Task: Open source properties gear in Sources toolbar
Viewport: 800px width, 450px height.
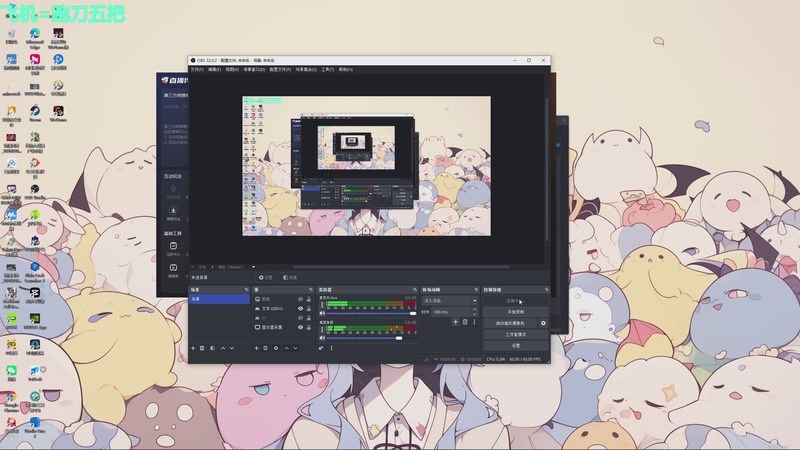Action: 276,348
